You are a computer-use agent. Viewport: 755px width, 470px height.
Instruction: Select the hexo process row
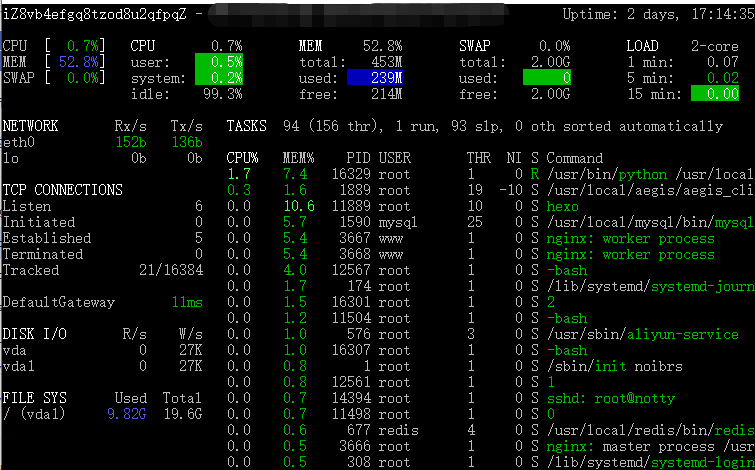click(x=562, y=206)
